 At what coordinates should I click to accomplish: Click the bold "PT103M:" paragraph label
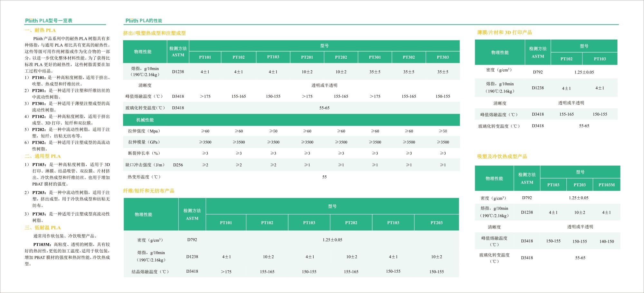(x=43, y=245)
